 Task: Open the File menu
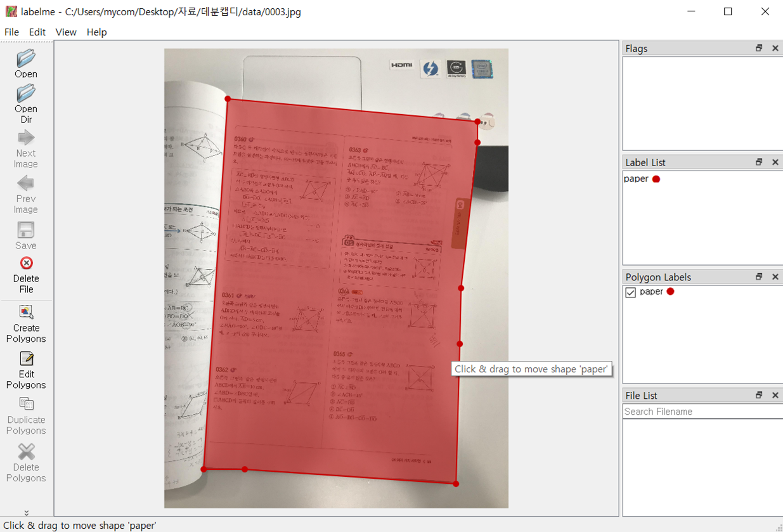click(11, 32)
